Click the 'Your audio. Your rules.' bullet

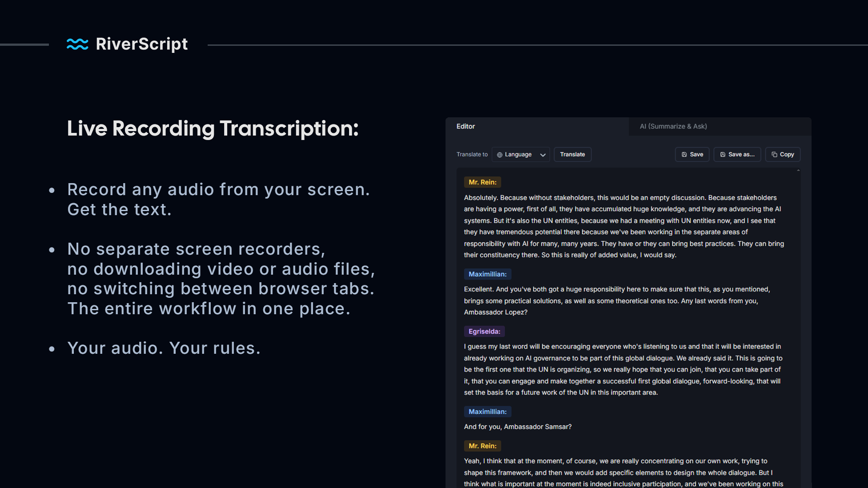tap(164, 348)
